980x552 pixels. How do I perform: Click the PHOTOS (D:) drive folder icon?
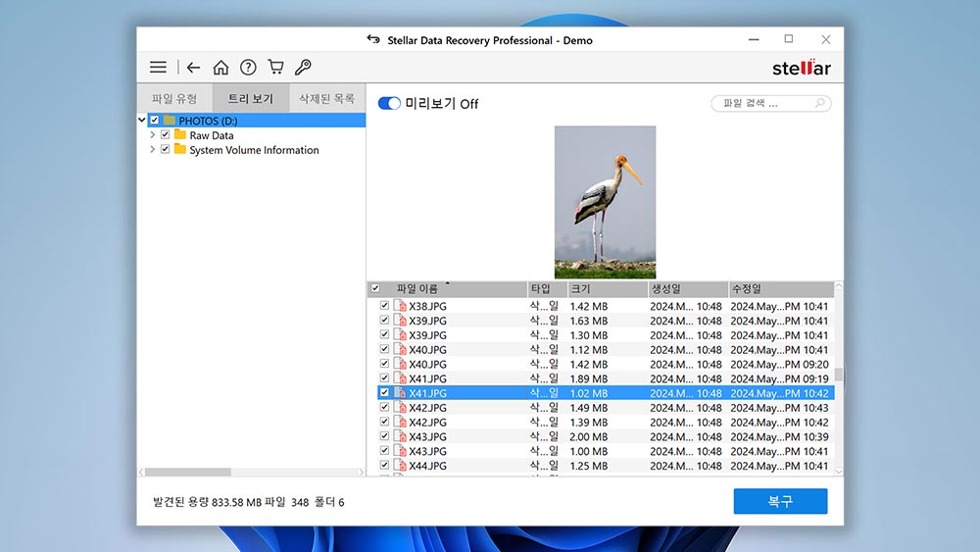pyautogui.click(x=170, y=120)
